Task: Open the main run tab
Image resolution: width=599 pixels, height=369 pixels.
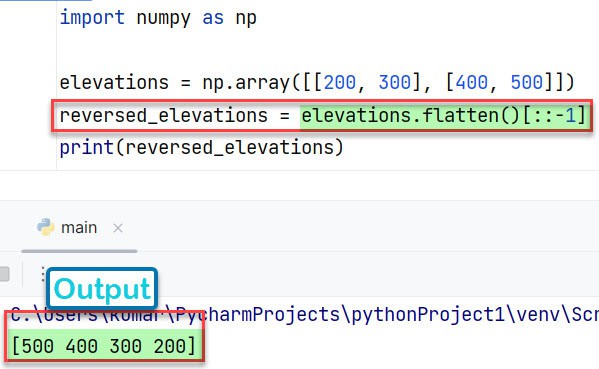Action: click(x=79, y=228)
